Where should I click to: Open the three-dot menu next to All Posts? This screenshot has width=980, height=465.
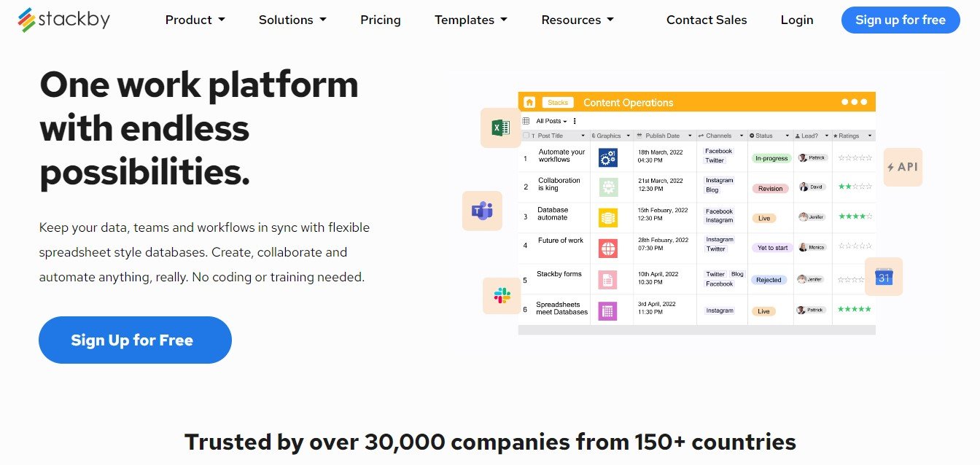[575, 121]
